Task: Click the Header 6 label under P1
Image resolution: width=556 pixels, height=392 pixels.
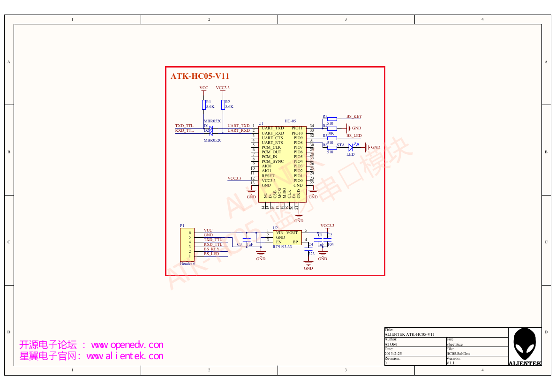Action: [188, 264]
